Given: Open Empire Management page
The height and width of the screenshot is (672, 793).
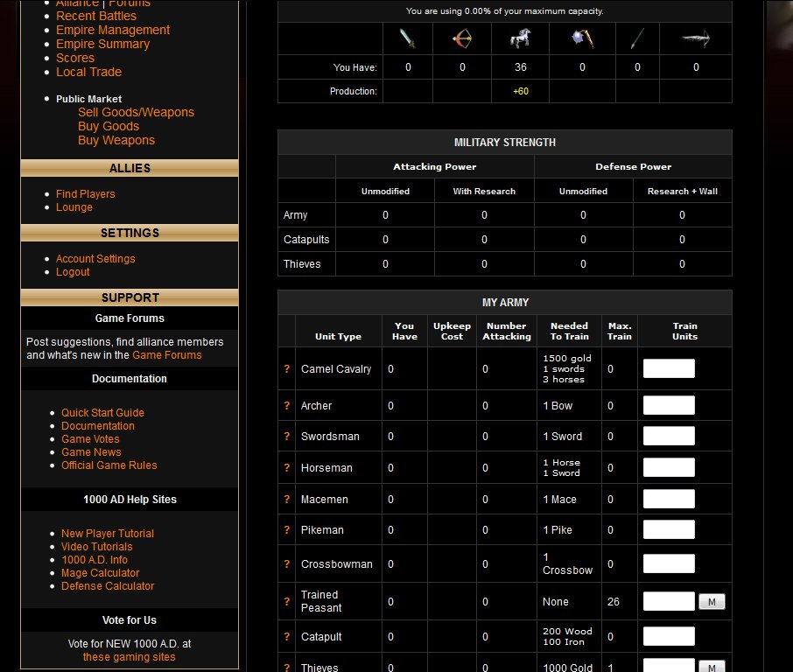Looking at the screenshot, I should (x=113, y=30).
